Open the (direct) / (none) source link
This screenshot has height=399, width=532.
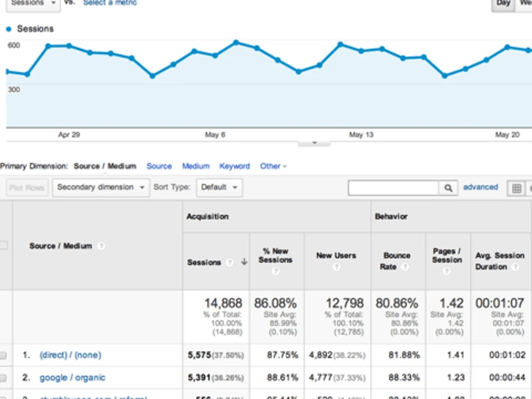click(70, 355)
